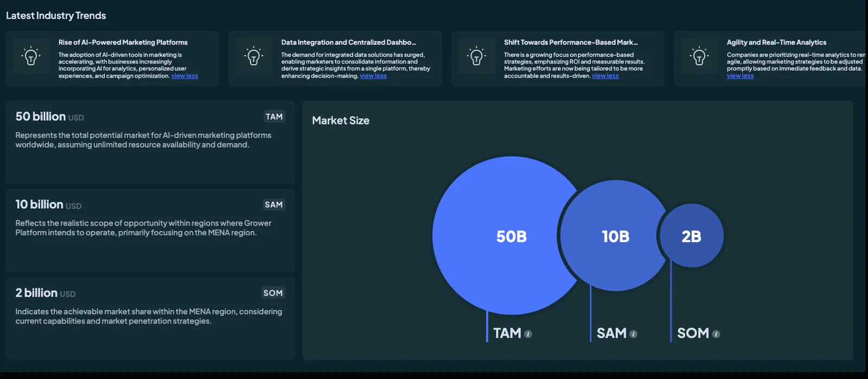Collapse Data Integration text with view less
The image size is (868, 379).
click(x=373, y=76)
